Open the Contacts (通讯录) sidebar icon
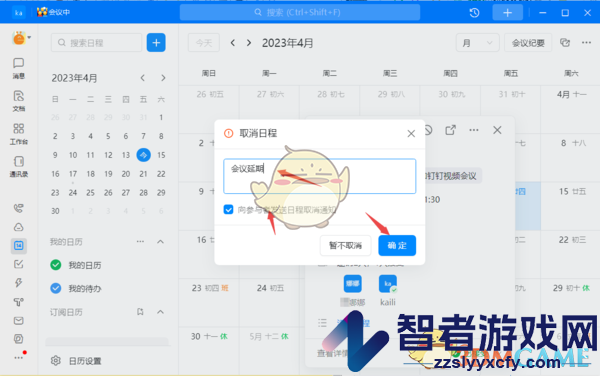The image size is (600, 376). coord(18,166)
